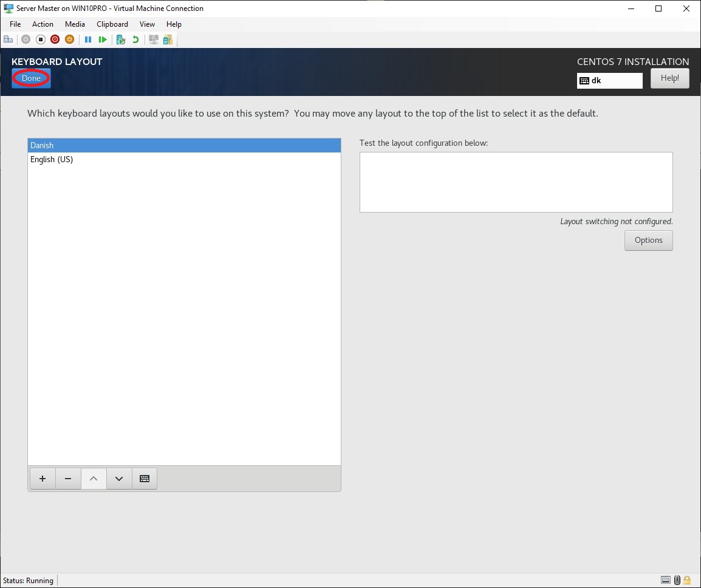Screen dimensions: 701x588
Task: Click the Share/USB devices toolbar icon
Action: click(168, 39)
